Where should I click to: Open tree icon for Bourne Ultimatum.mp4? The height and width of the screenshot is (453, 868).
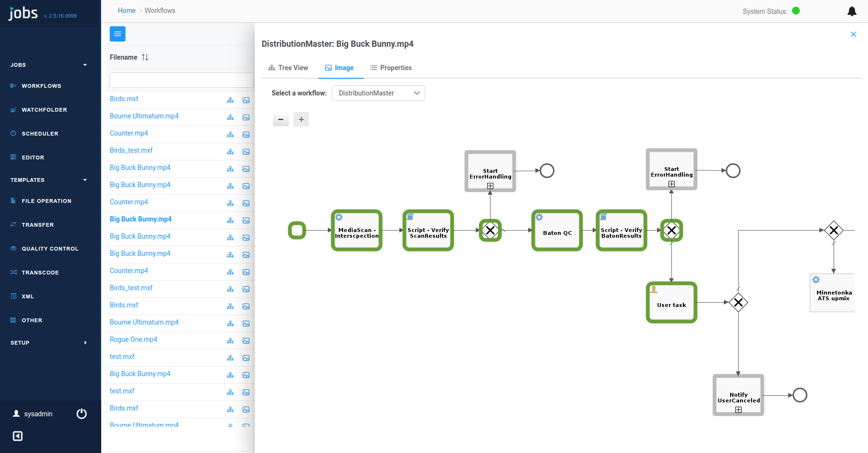pos(230,117)
